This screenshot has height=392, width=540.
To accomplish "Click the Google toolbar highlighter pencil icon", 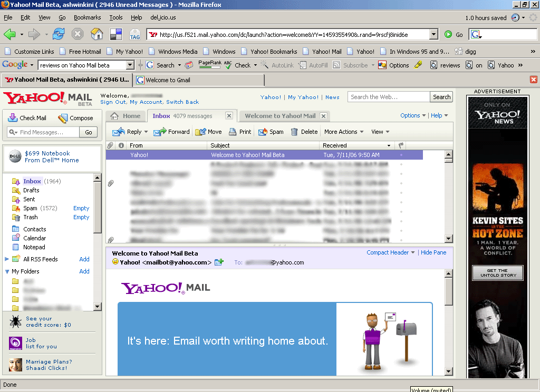I will click(418, 65).
